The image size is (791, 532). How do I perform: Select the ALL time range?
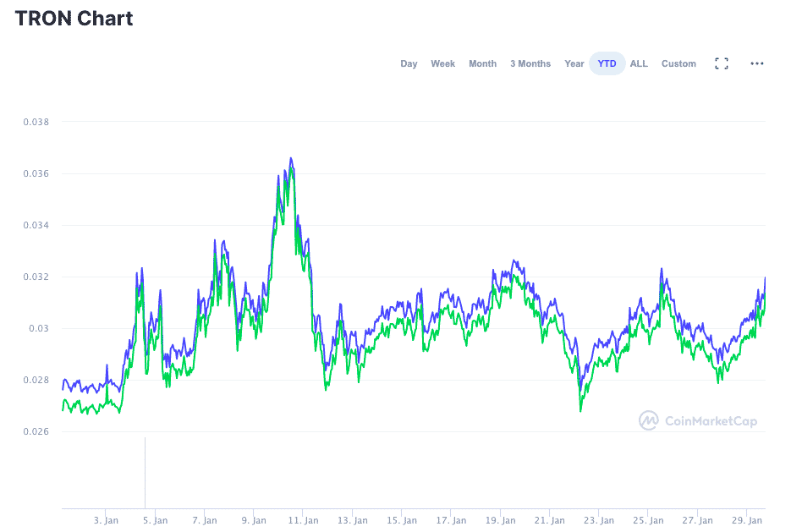(639, 63)
